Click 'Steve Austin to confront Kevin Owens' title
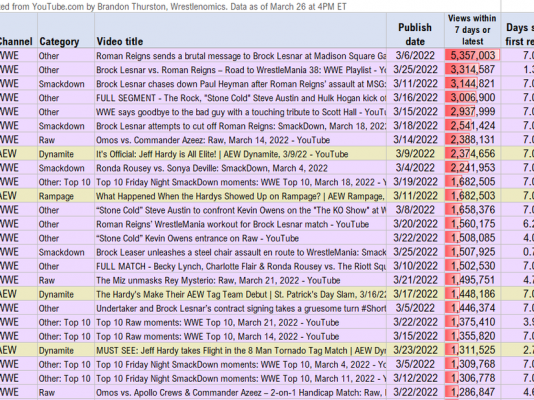This screenshot has height=400, width=534. pyautogui.click(x=240, y=210)
